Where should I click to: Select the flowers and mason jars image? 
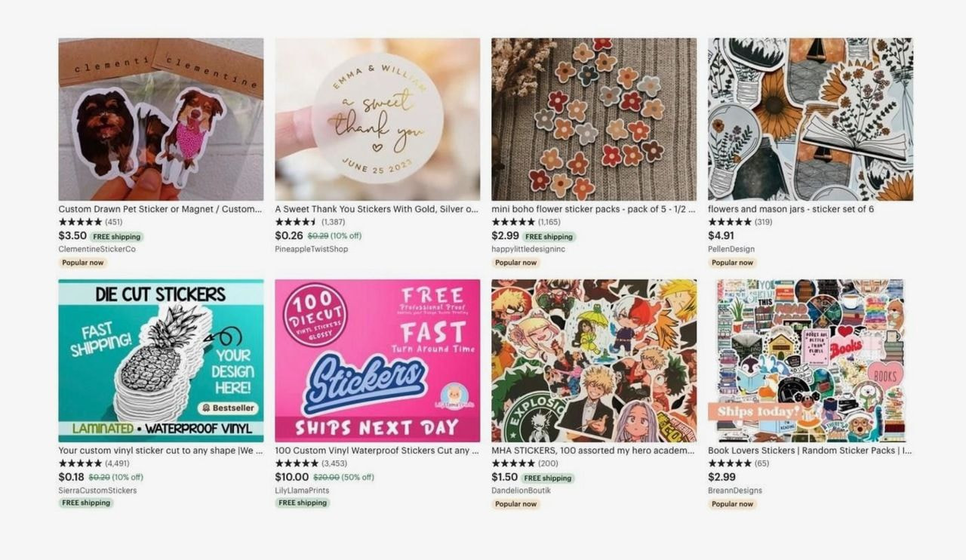tap(811, 119)
